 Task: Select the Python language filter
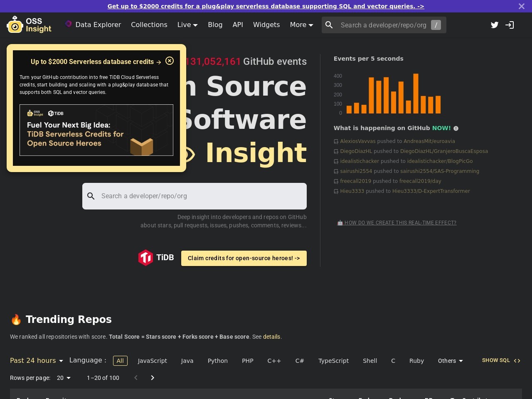(x=218, y=361)
